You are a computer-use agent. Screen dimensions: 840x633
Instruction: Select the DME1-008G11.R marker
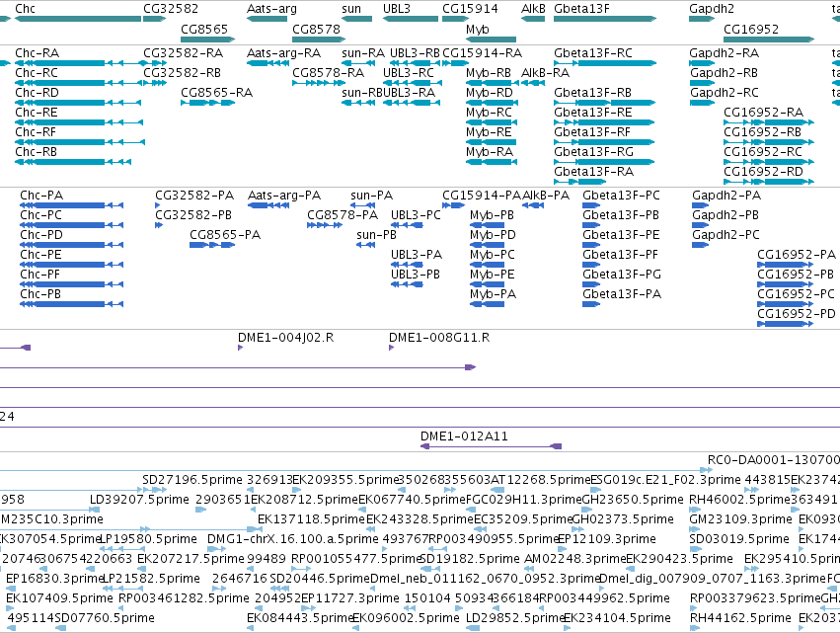391,348
